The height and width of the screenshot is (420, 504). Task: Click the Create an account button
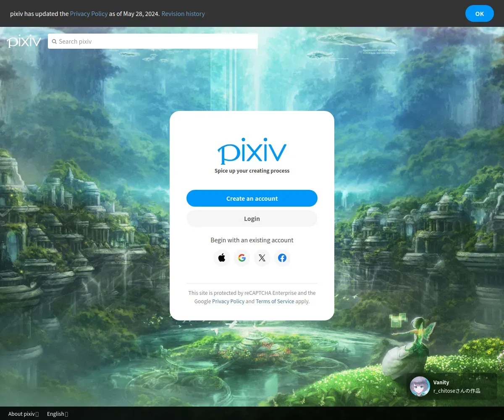(252, 198)
